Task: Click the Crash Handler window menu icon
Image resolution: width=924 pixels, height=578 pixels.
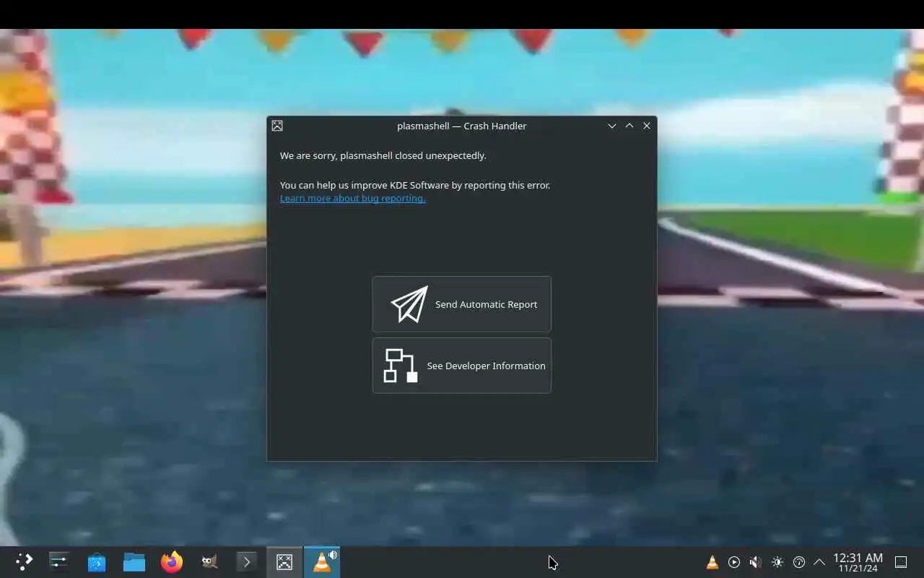Action: coord(277,126)
